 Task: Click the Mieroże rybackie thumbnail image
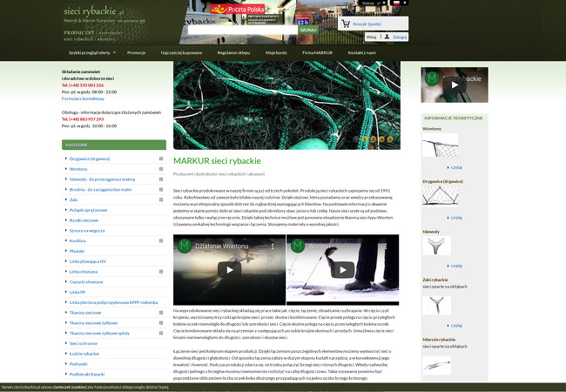(x=436, y=365)
